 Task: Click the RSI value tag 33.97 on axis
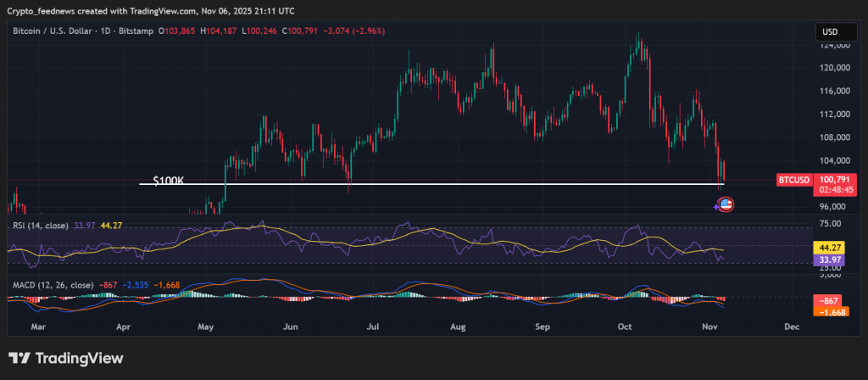pos(828,260)
